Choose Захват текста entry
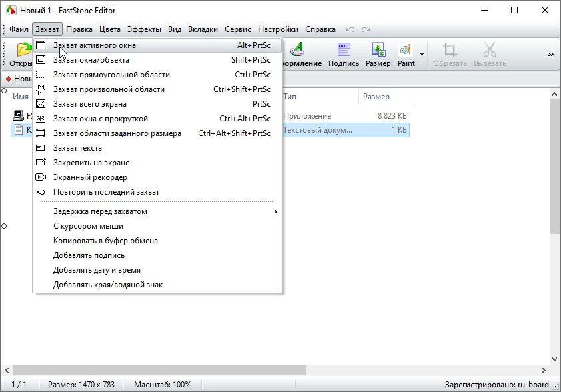Image resolution: width=561 pixels, height=392 pixels. click(157, 148)
